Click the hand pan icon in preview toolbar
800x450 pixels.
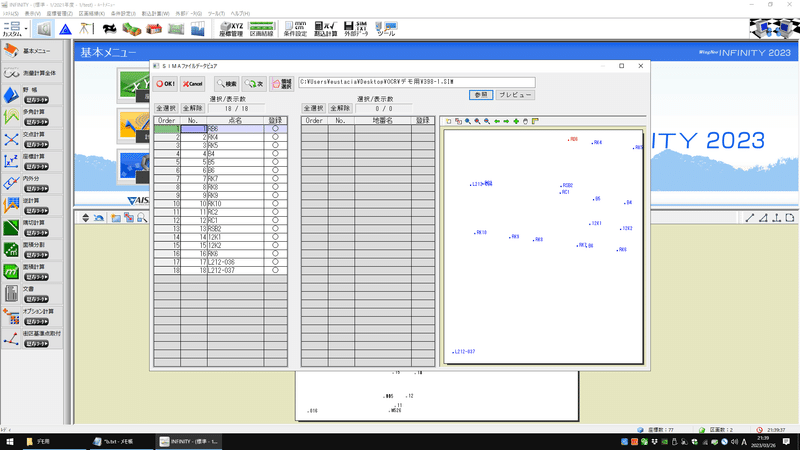coord(526,121)
